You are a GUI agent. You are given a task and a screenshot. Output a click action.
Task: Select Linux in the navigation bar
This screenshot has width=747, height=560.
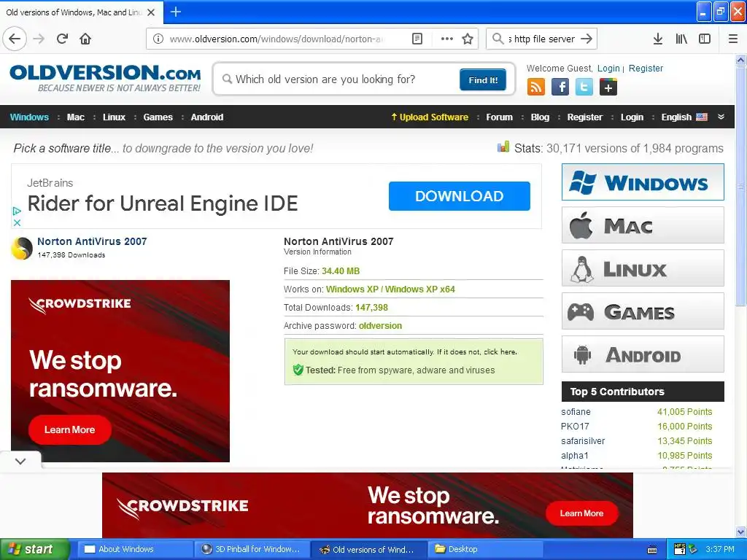[114, 117]
